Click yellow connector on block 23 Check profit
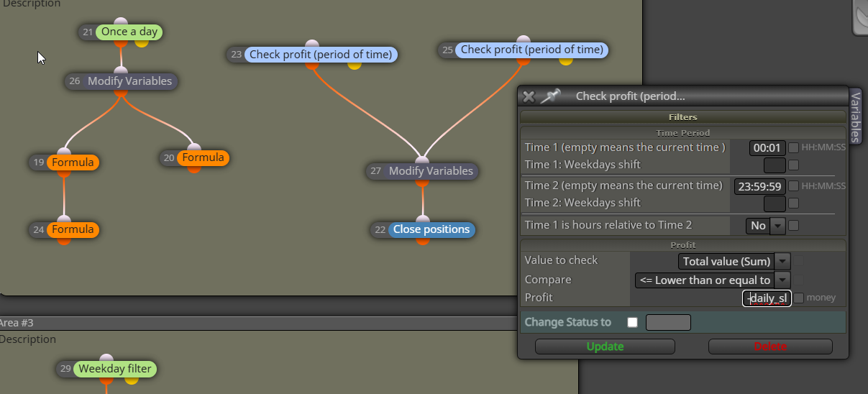Viewport: 868px width, 394px height. click(x=354, y=65)
